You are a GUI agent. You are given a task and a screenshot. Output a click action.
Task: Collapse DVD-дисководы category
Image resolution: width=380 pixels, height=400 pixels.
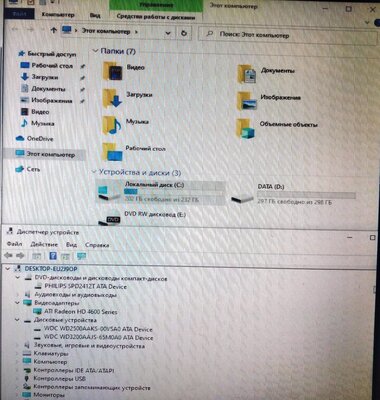[x=18, y=277]
